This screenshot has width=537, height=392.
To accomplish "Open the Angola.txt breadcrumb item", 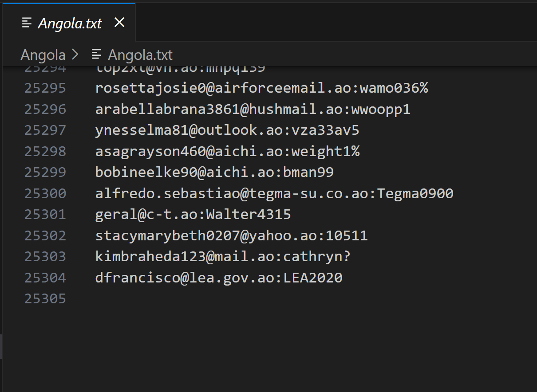I will coord(140,55).
